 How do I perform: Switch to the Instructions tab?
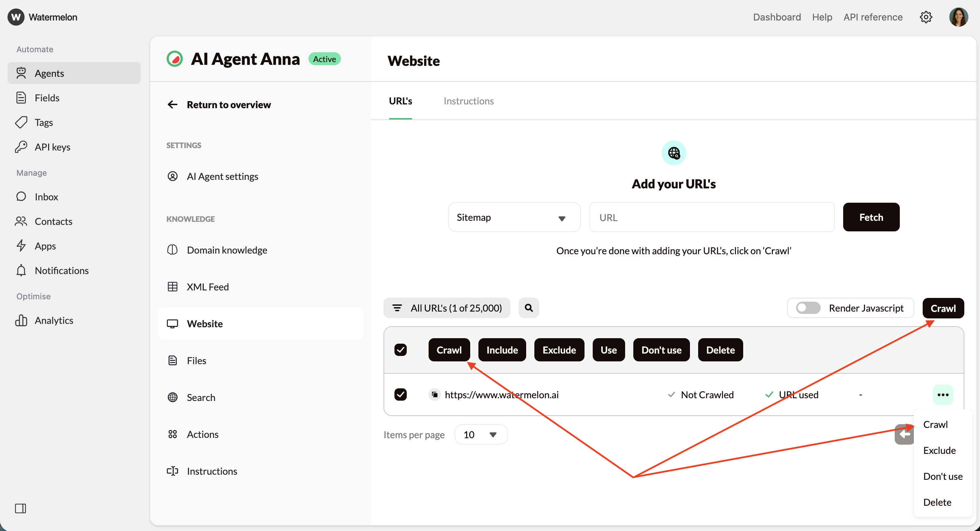coord(468,101)
